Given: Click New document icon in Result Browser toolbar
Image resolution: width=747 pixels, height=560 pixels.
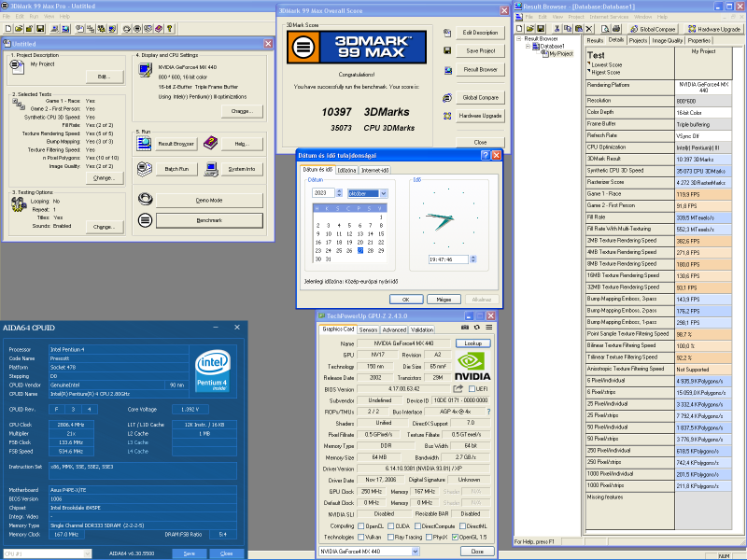Looking at the screenshot, I should click(x=519, y=29).
